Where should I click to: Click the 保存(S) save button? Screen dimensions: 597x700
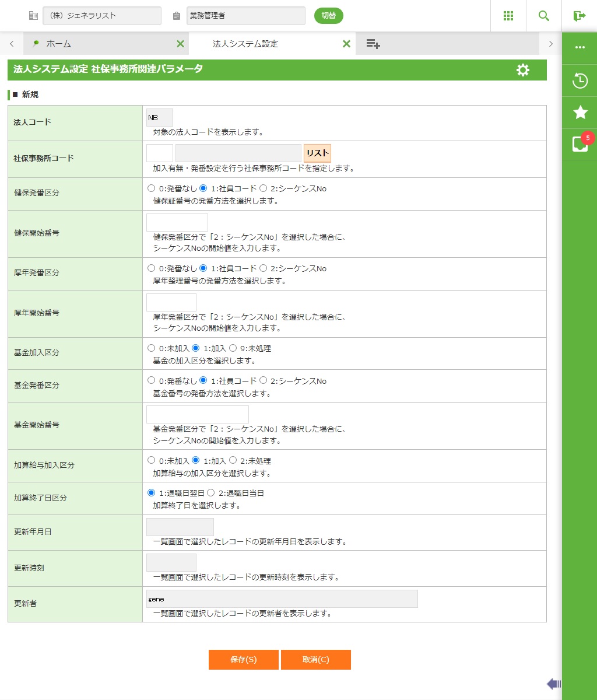click(244, 660)
